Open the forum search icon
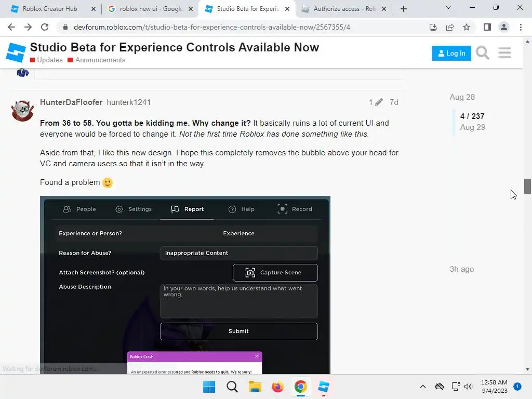The image size is (532, 399). coord(482,53)
